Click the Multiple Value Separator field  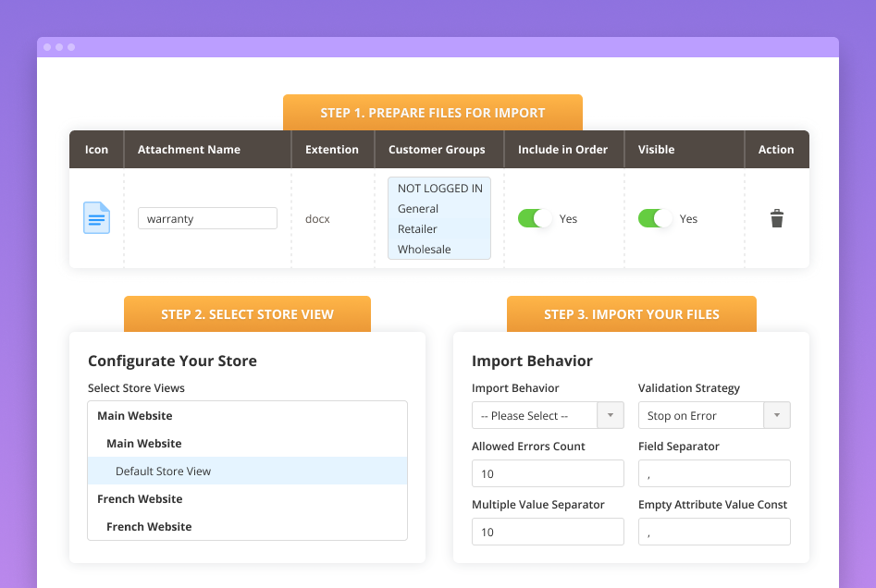(548, 531)
